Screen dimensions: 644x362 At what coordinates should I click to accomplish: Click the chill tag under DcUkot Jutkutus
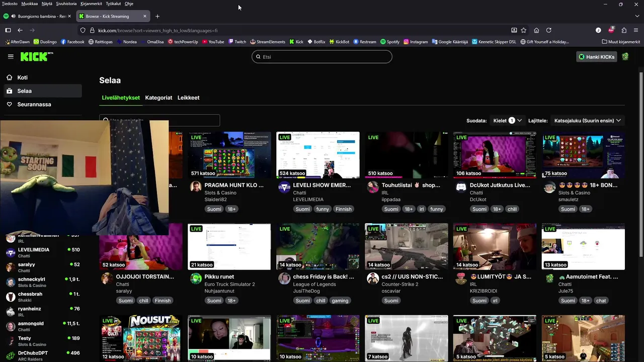pyautogui.click(x=512, y=209)
